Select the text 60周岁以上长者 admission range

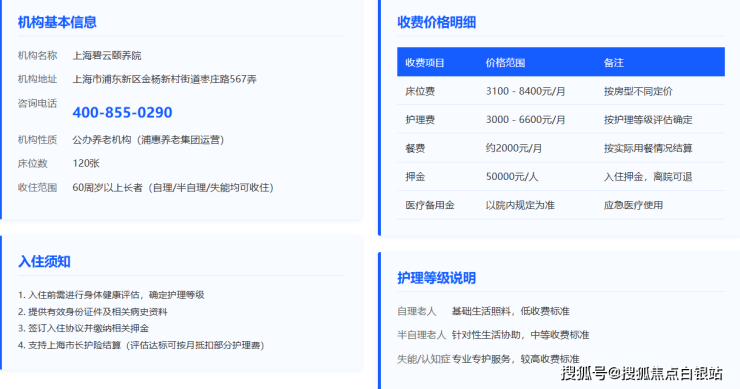173,187
